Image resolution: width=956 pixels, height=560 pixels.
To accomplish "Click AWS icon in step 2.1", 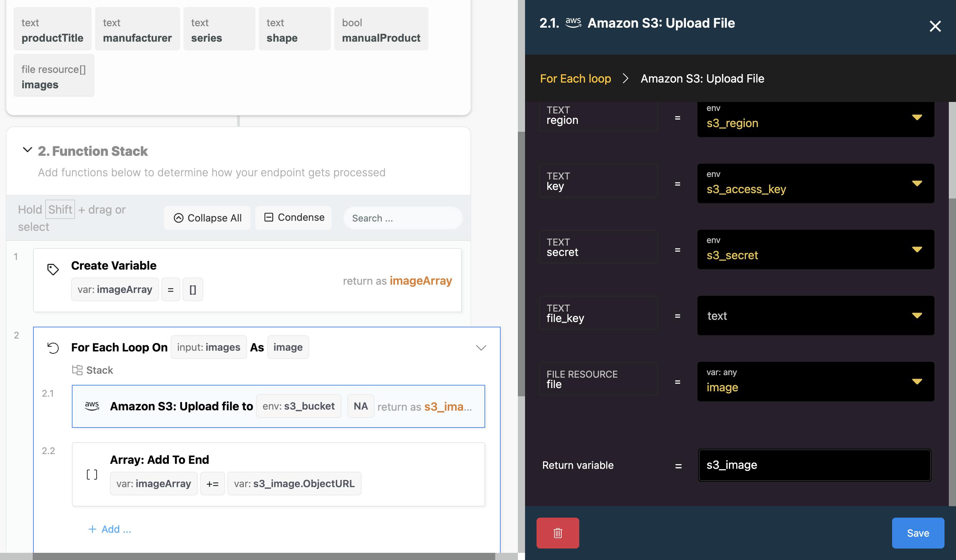I will pos(92,406).
